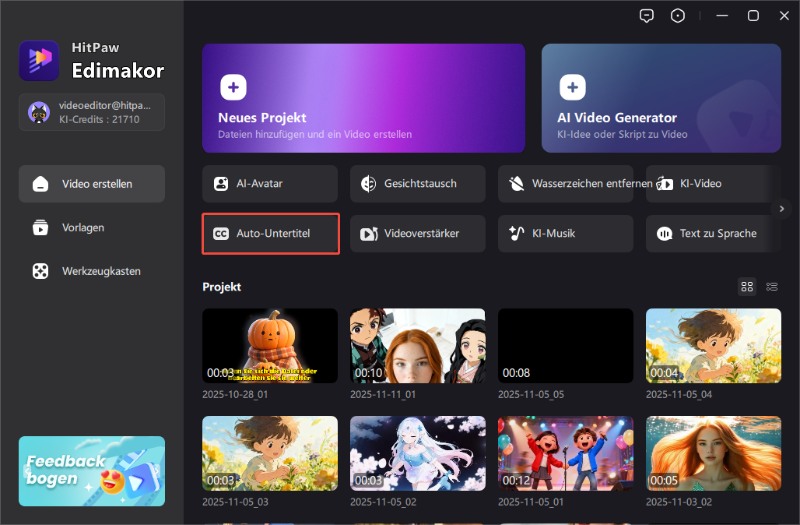Go to Vorlagen in sidebar
This screenshot has height=525, width=800.
[91, 227]
